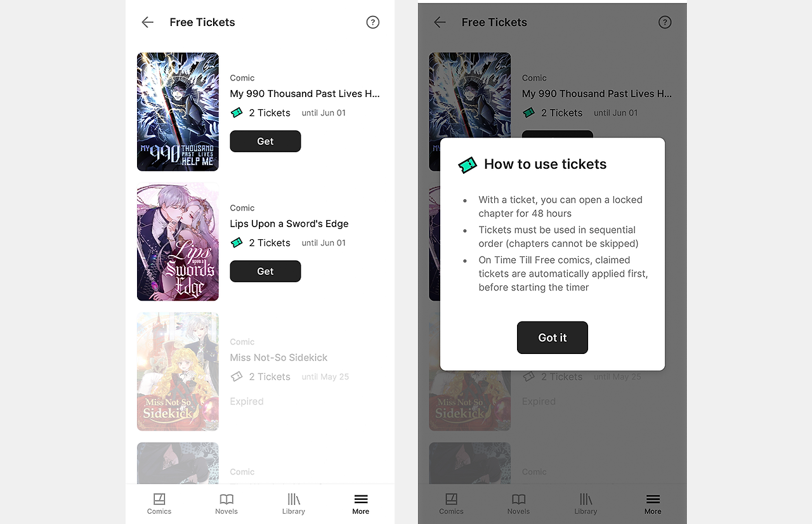Click "until May 25" on the undimmed screen
This screenshot has width=812, height=524.
click(325, 377)
